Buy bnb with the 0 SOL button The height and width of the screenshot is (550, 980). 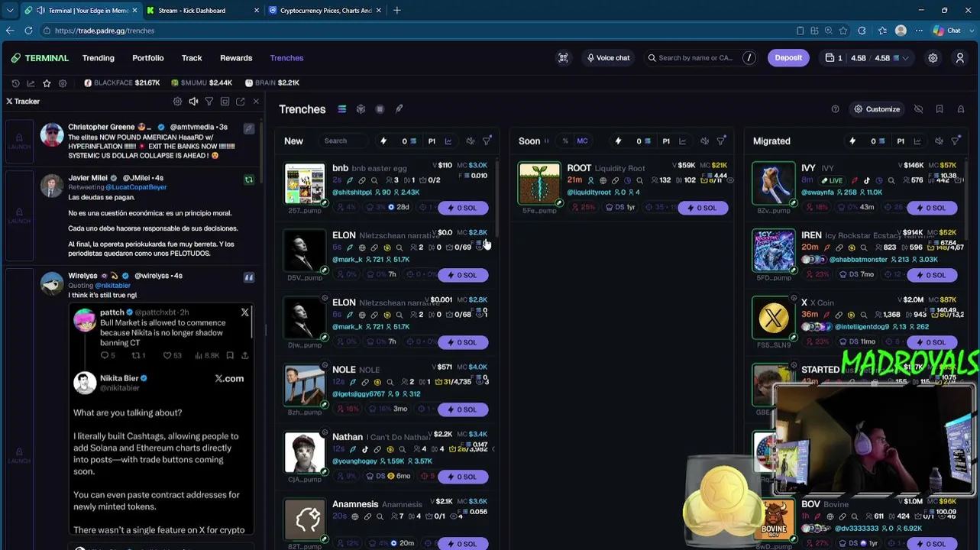[x=463, y=208]
